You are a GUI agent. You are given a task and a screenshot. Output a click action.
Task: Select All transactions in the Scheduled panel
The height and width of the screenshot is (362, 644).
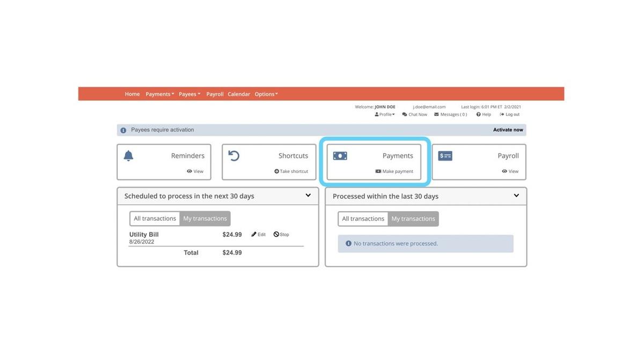point(155,219)
